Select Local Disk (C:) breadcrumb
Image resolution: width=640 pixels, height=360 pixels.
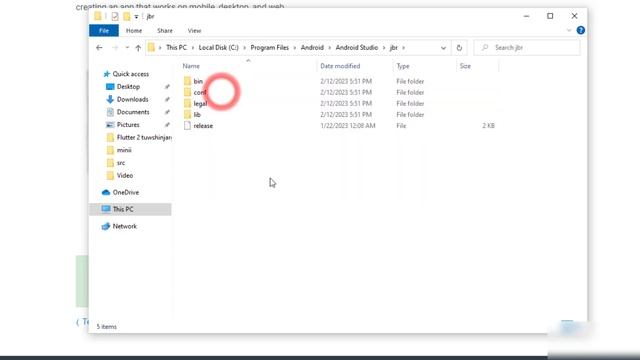[x=218, y=48]
